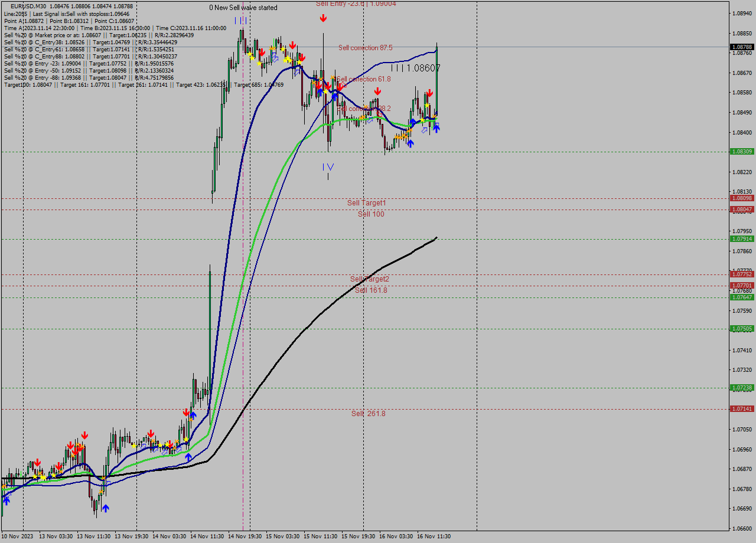This screenshot has height=543, width=756.
Task: Click the '14 Nov 11:30' time label
Action: point(207,537)
